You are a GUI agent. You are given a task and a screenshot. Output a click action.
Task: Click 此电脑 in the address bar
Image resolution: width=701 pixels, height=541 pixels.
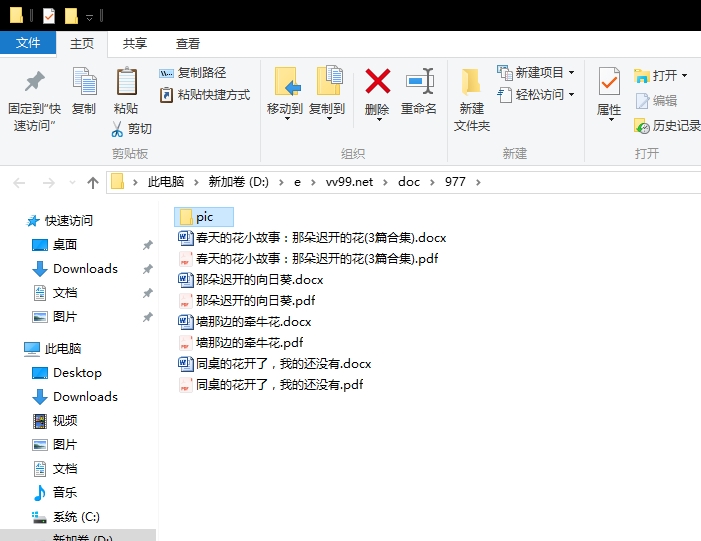(x=166, y=182)
